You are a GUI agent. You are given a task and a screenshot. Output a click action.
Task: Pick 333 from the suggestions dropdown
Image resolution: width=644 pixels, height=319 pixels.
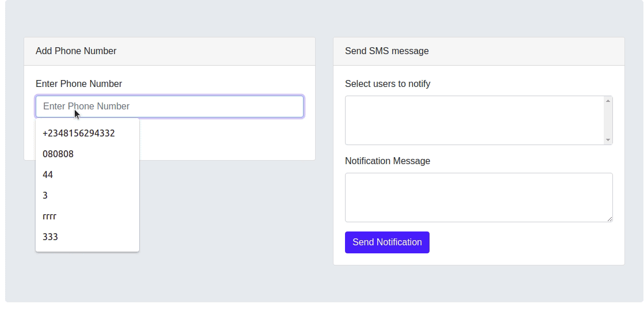[51, 237]
